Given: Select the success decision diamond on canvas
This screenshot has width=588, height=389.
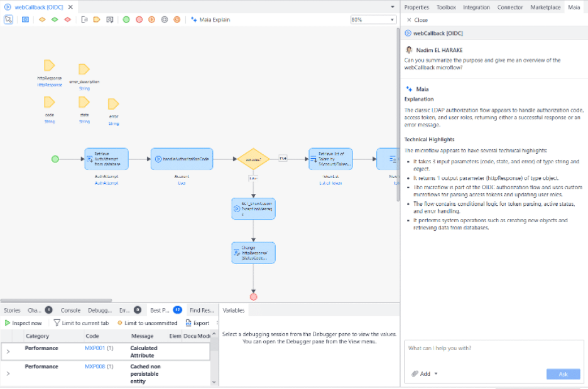Looking at the screenshot, I should click(x=253, y=159).
